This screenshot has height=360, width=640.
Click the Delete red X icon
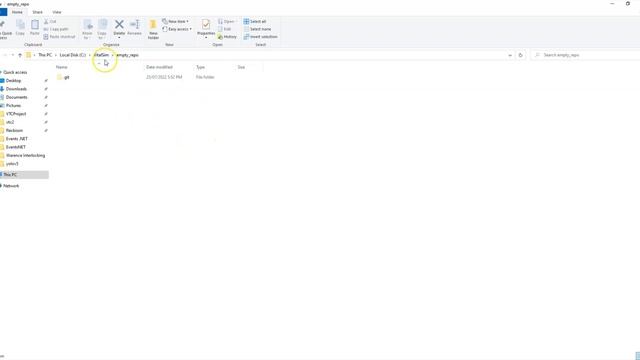(x=119, y=24)
